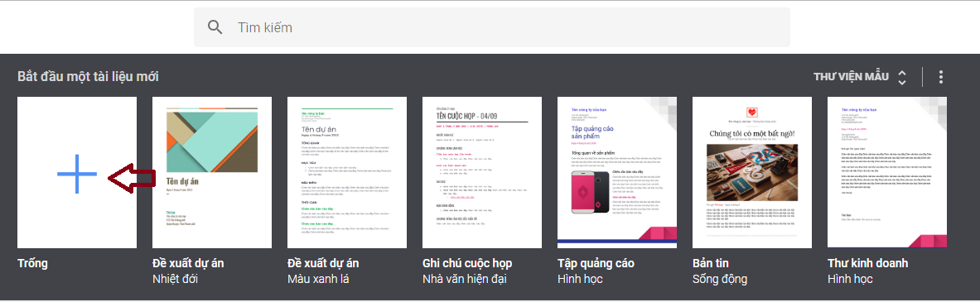Open the Ghi chú cuộc họp template thumbnail
The image size is (980, 302).
(482, 172)
